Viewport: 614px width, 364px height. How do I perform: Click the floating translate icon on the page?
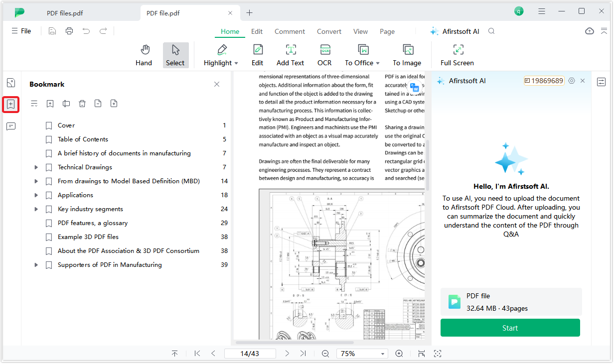(x=415, y=87)
